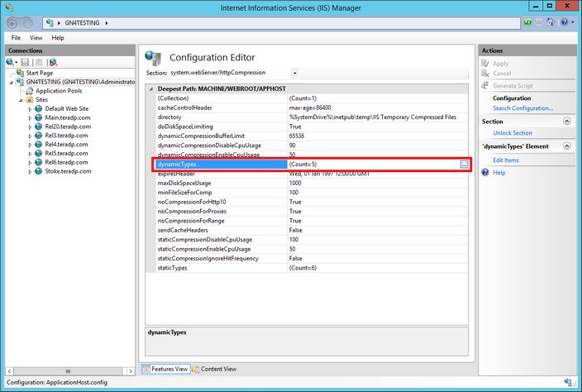The image size is (582, 392).
Task: Select the minFileSizeForComp property
Action: (x=184, y=193)
